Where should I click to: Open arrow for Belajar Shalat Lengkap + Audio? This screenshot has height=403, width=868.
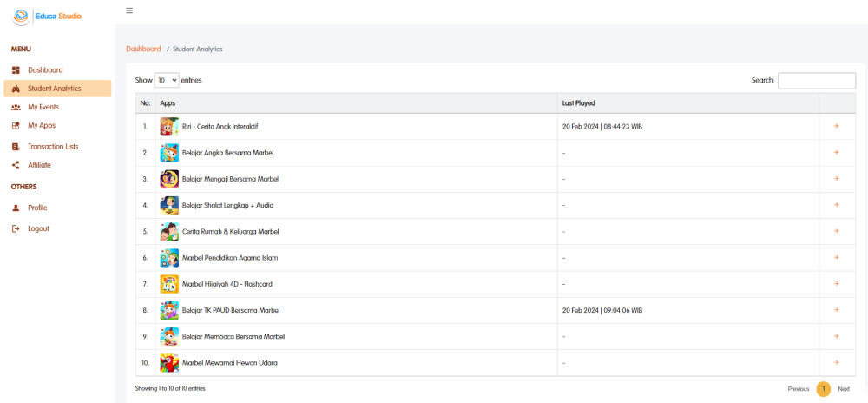click(836, 205)
